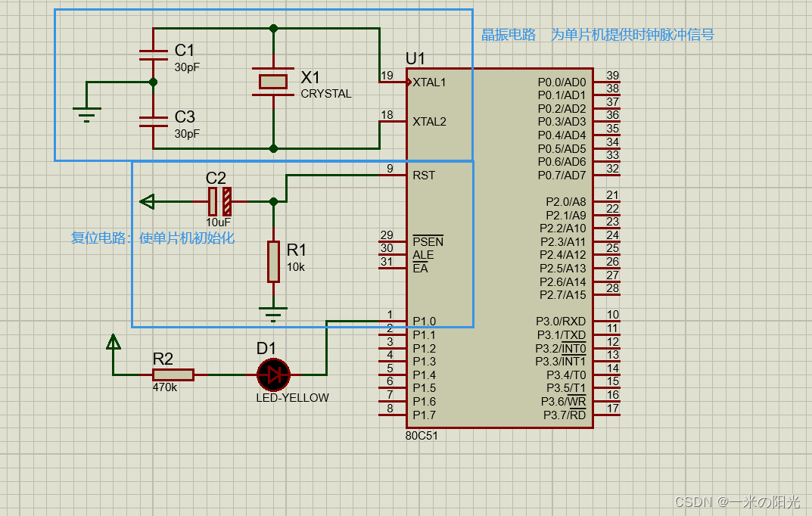Click the P2.7/A15 pin label
The image size is (812, 516).
pos(563,295)
